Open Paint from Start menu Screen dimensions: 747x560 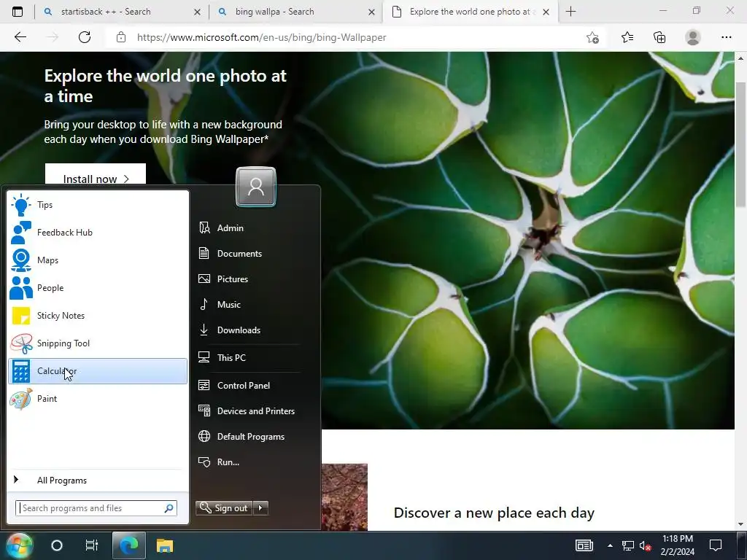[98, 399]
